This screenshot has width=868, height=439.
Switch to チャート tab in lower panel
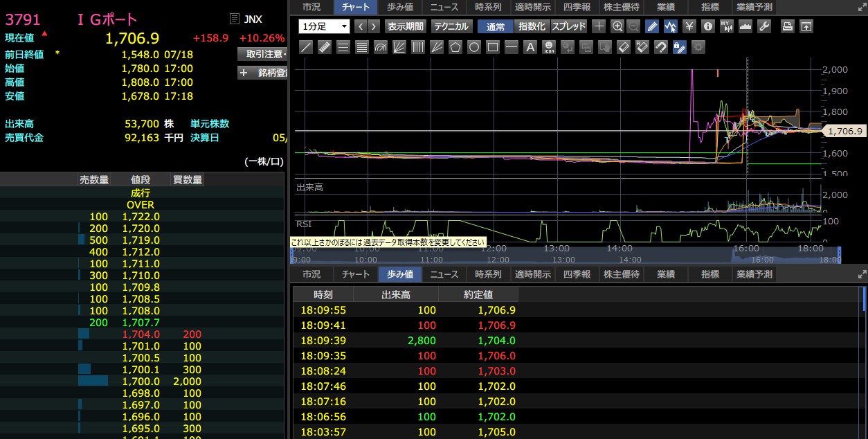356,274
